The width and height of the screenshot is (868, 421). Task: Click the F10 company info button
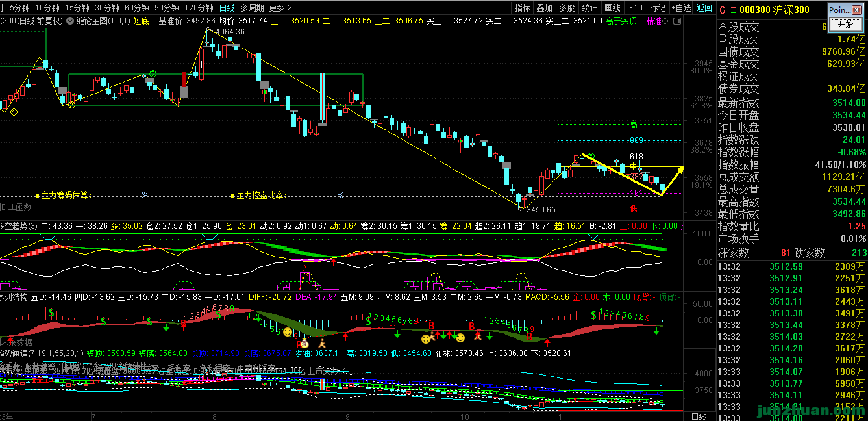[x=636, y=8]
